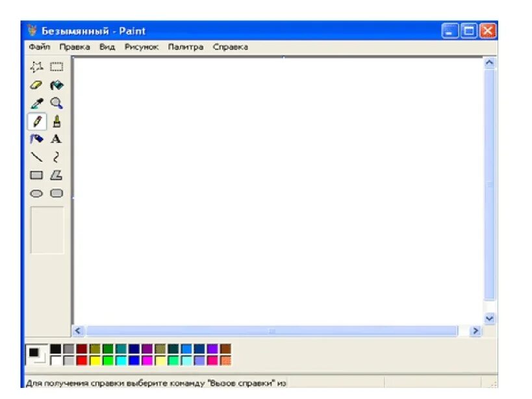
Task: Select the brown swatch
Action: tap(225, 349)
